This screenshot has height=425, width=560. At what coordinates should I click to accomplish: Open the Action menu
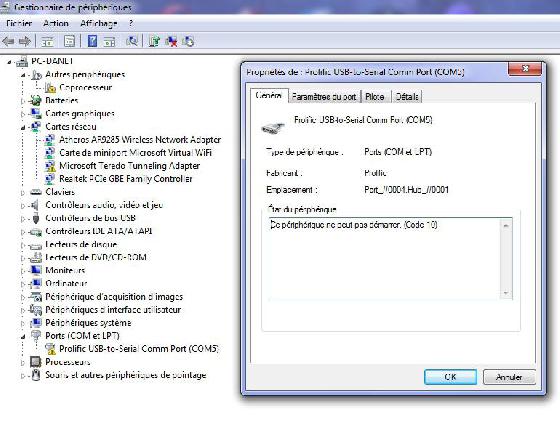click(x=56, y=24)
